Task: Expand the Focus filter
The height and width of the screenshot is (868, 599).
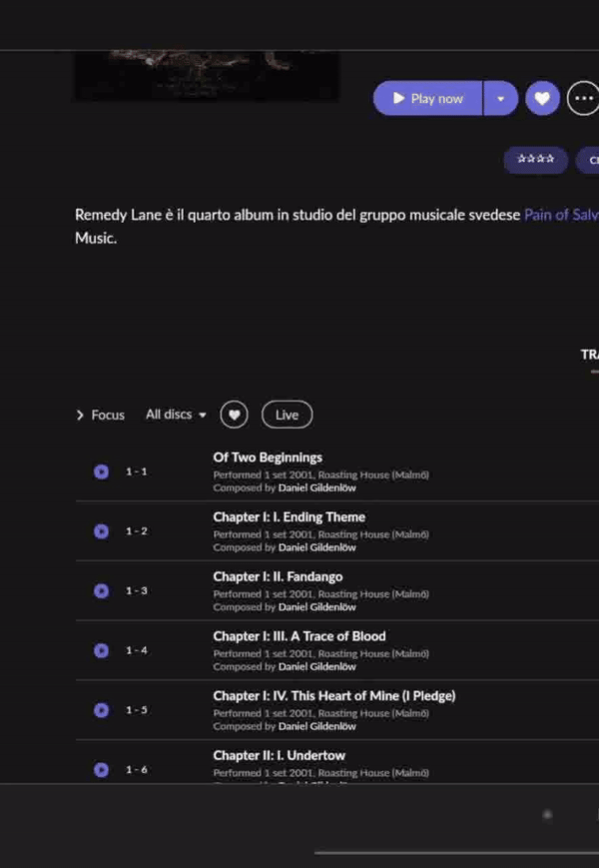Action: tap(100, 415)
